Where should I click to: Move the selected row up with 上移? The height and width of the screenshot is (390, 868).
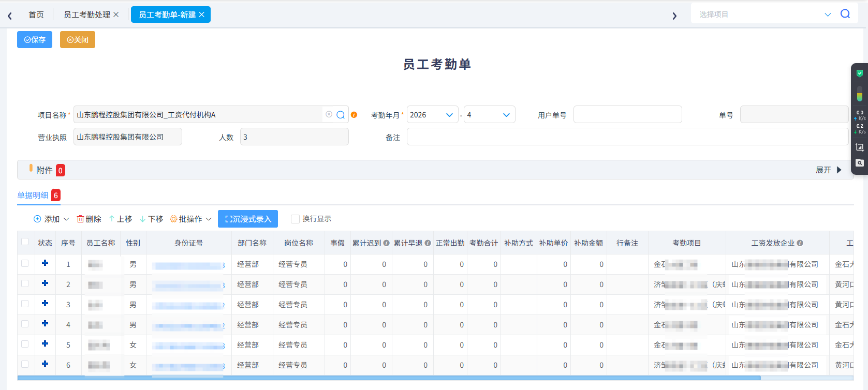(121, 219)
